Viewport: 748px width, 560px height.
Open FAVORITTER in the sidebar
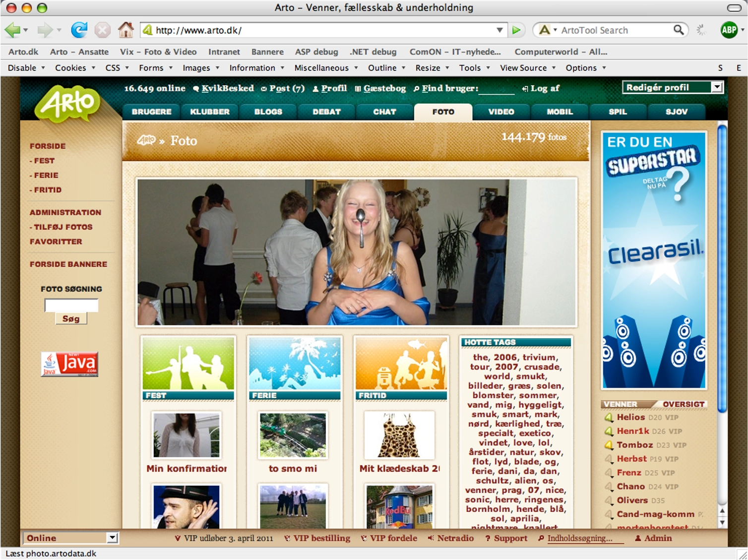click(x=56, y=242)
